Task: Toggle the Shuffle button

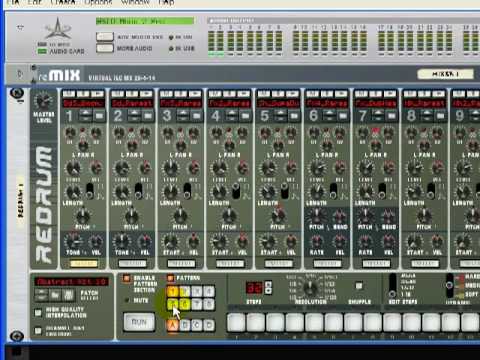Action: pos(359,286)
